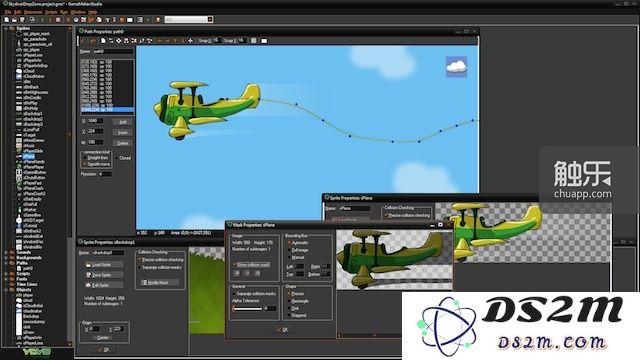The width and height of the screenshot is (640, 360).
Task: Collapse the Paths folder in resource tree
Action: tap(6, 263)
